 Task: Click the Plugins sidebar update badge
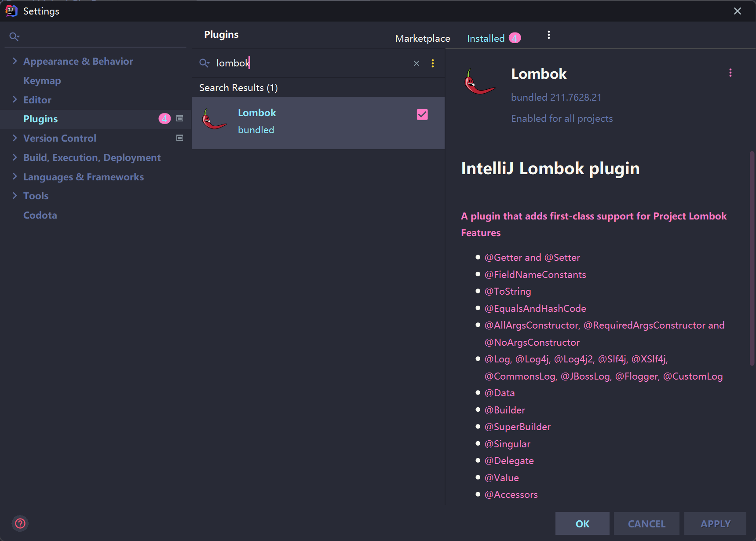[x=164, y=119]
